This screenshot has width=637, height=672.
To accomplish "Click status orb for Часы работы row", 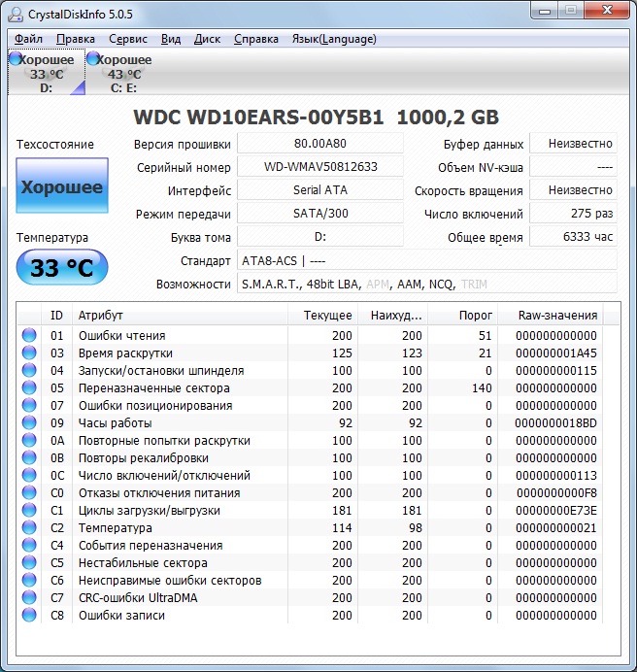I will coord(29,423).
